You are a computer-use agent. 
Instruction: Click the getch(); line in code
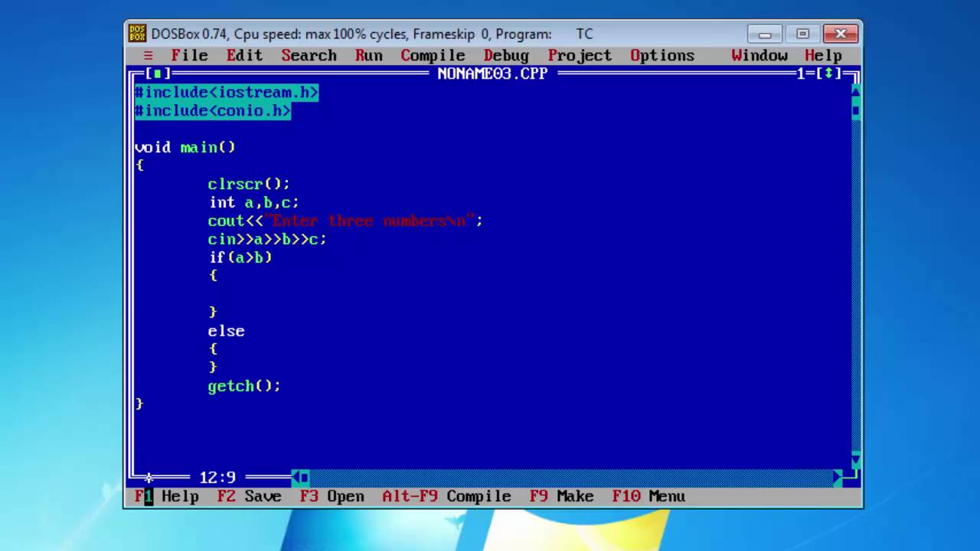[x=244, y=386]
